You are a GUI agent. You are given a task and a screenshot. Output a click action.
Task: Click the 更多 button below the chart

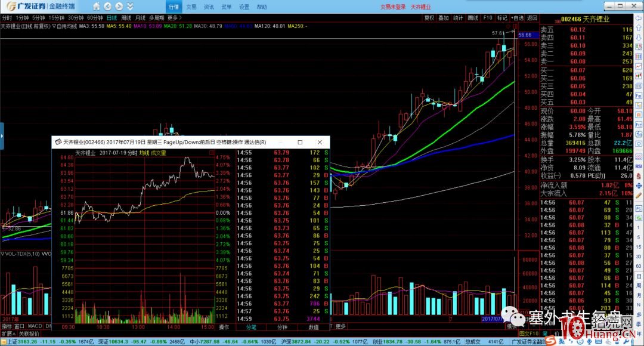point(341,326)
